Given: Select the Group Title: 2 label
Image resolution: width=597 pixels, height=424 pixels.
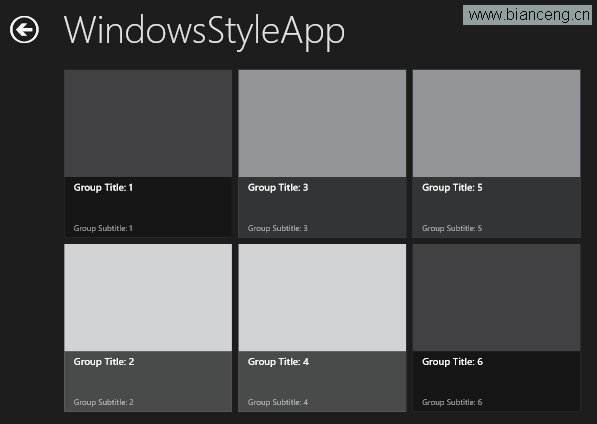Looking at the screenshot, I should 104,362.
